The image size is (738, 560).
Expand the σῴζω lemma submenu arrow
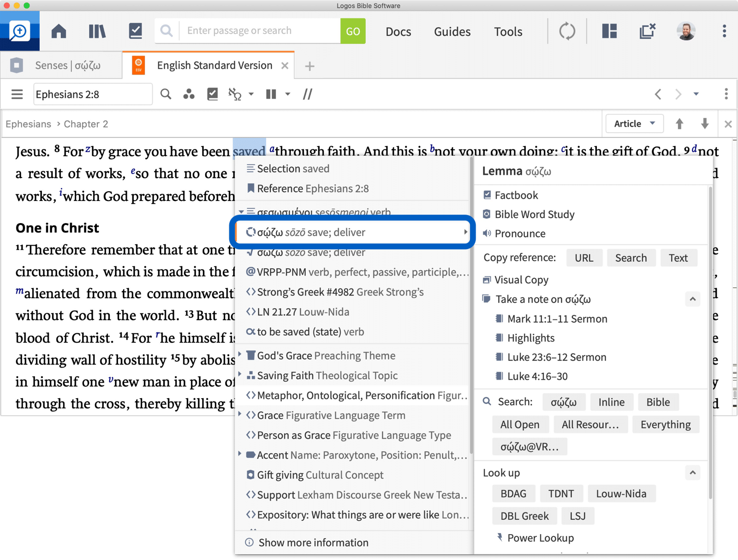point(465,232)
